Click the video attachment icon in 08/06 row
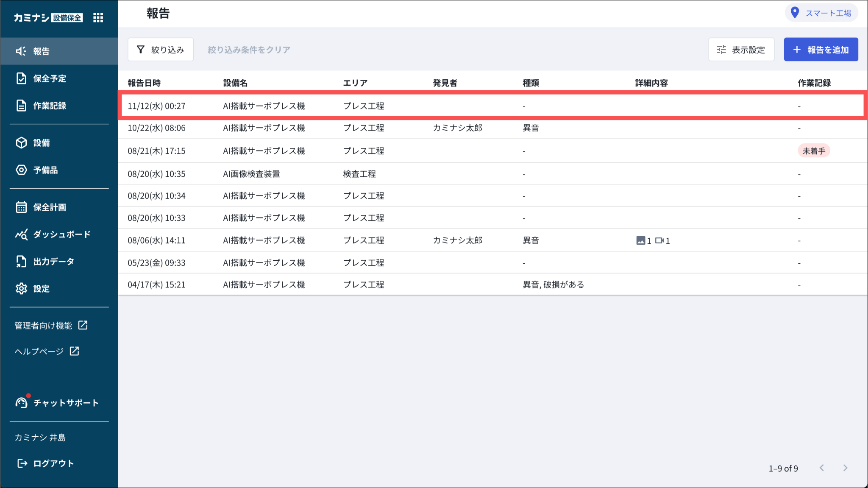 (x=659, y=240)
